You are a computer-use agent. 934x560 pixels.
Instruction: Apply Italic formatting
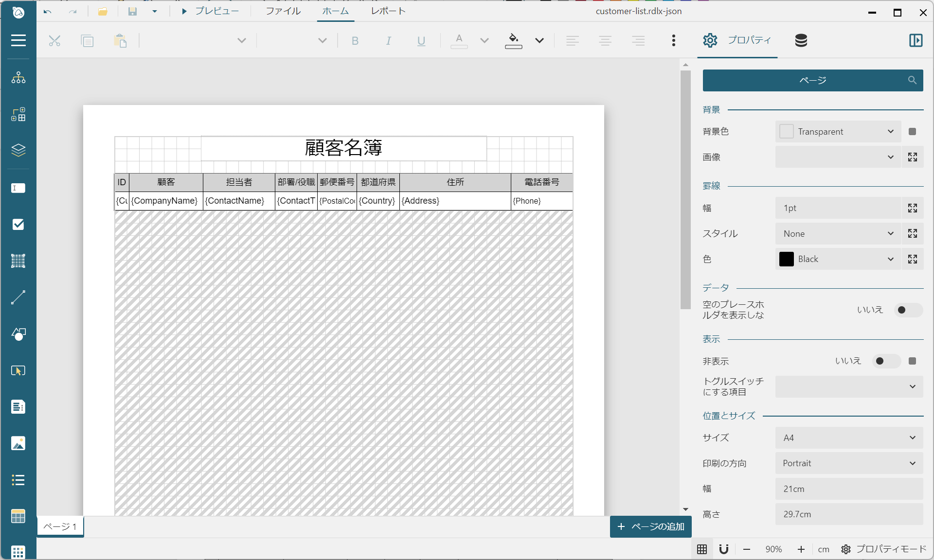pyautogui.click(x=388, y=41)
